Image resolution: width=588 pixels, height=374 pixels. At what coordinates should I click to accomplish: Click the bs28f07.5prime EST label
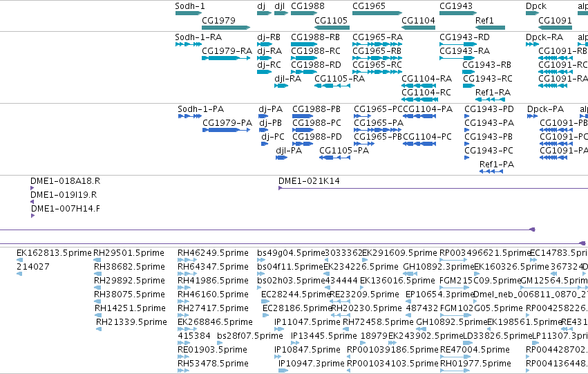pos(249,336)
